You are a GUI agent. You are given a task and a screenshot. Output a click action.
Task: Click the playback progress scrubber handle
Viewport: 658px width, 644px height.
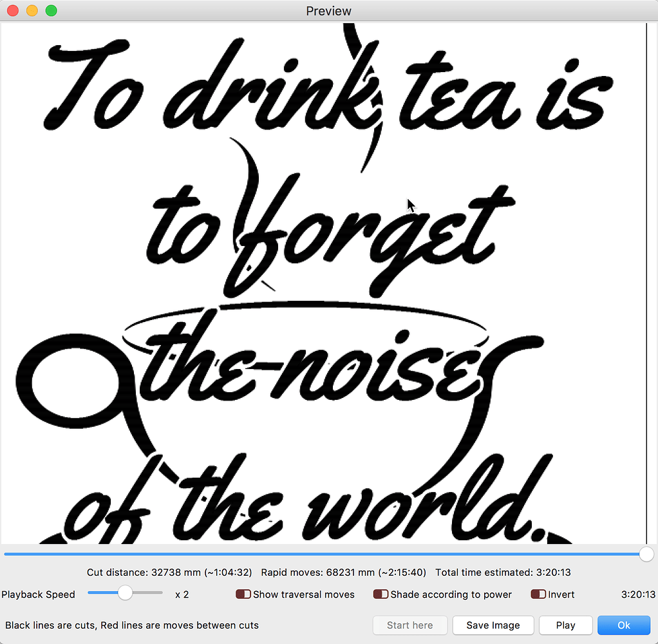click(647, 554)
